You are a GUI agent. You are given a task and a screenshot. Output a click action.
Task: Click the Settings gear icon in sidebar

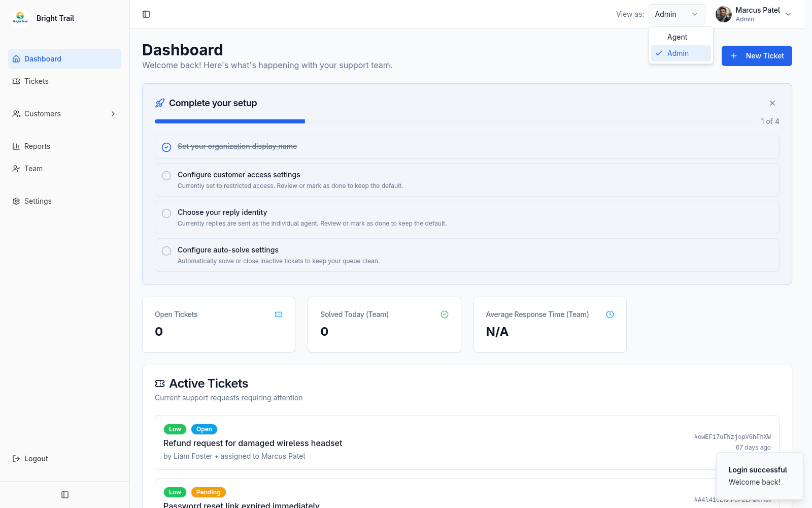coord(16,201)
